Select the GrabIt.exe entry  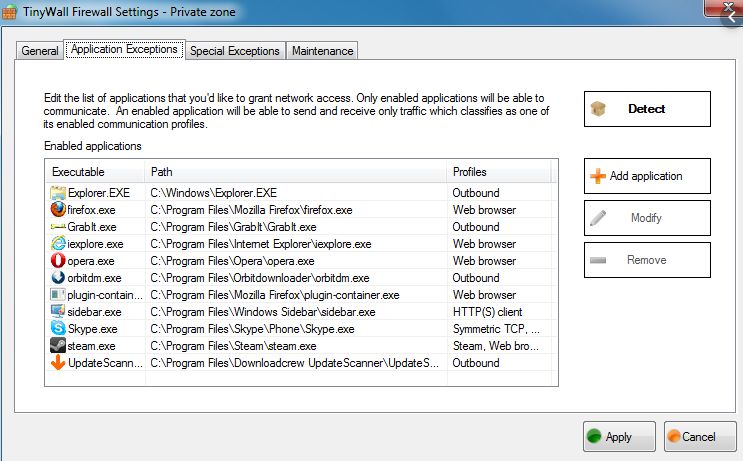point(91,227)
